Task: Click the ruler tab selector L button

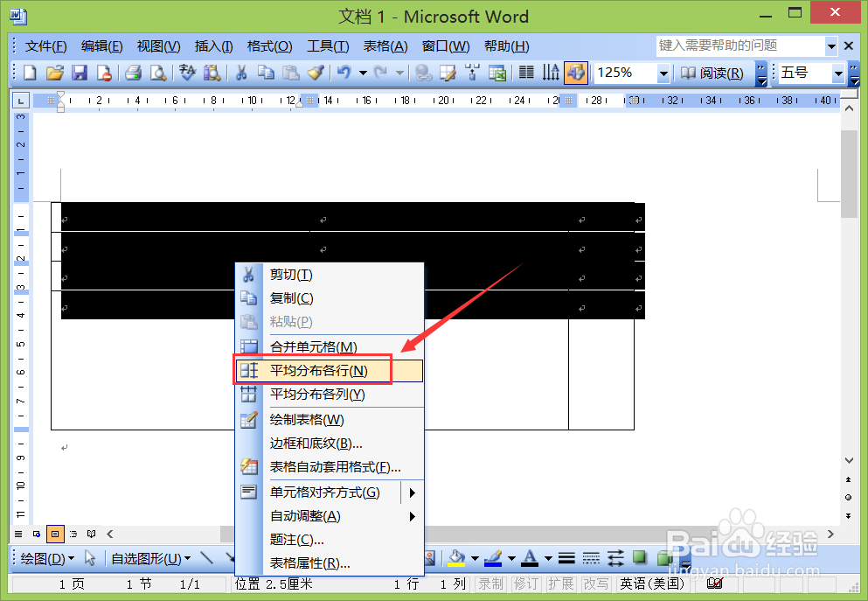Action: pyautogui.click(x=20, y=101)
